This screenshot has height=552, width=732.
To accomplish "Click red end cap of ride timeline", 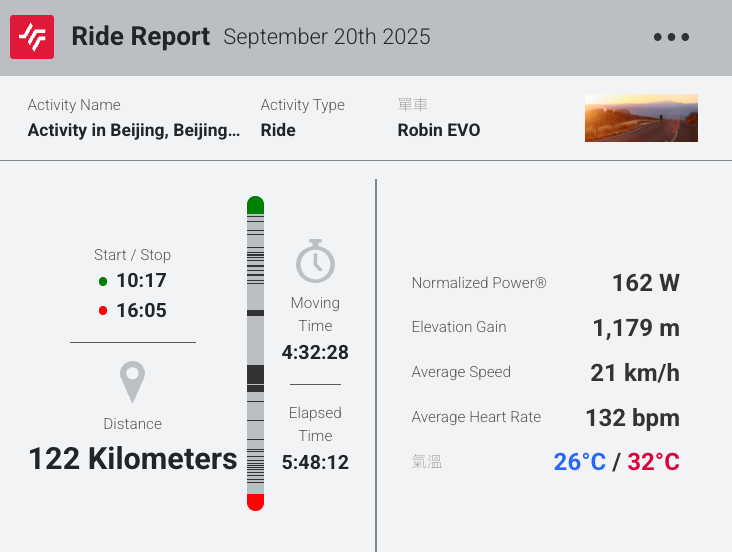I will [x=255, y=501].
